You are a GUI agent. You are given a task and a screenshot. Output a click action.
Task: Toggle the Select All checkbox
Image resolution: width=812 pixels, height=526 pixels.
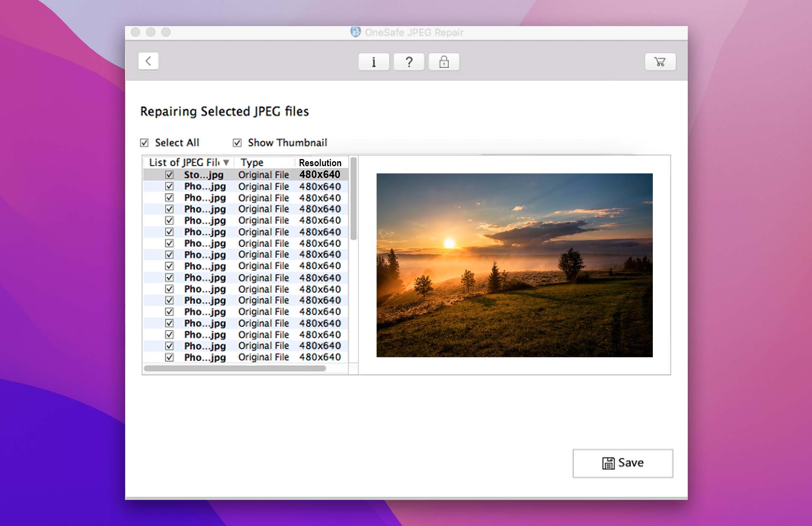(x=144, y=143)
